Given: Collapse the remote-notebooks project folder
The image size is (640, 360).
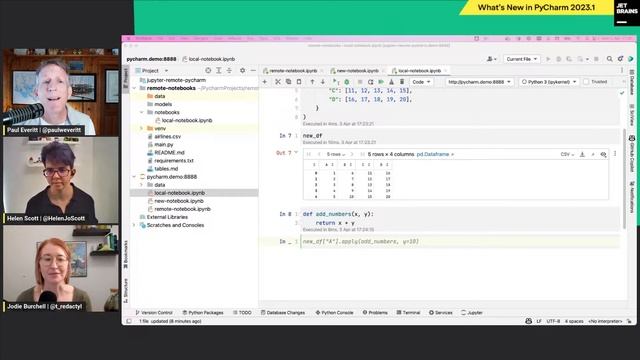Looking at the screenshot, I should (x=134, y=88).
